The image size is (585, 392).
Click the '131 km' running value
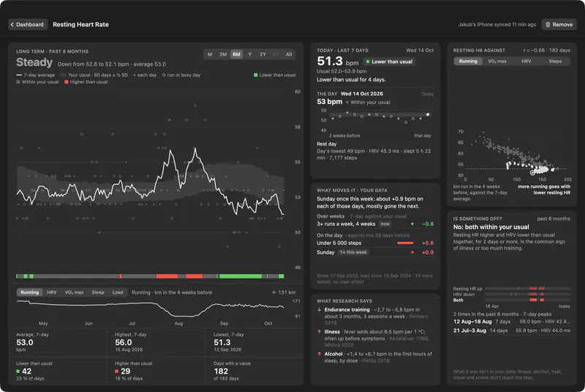287,293
